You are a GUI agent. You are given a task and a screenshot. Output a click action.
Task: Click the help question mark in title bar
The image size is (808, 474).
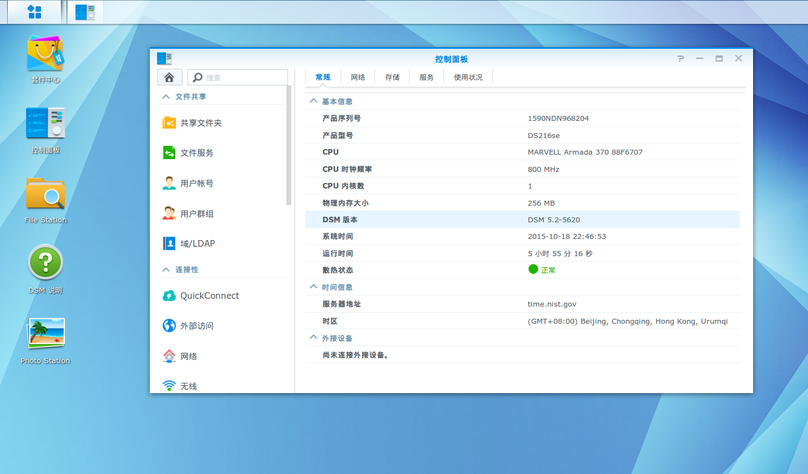click(680, 59)
